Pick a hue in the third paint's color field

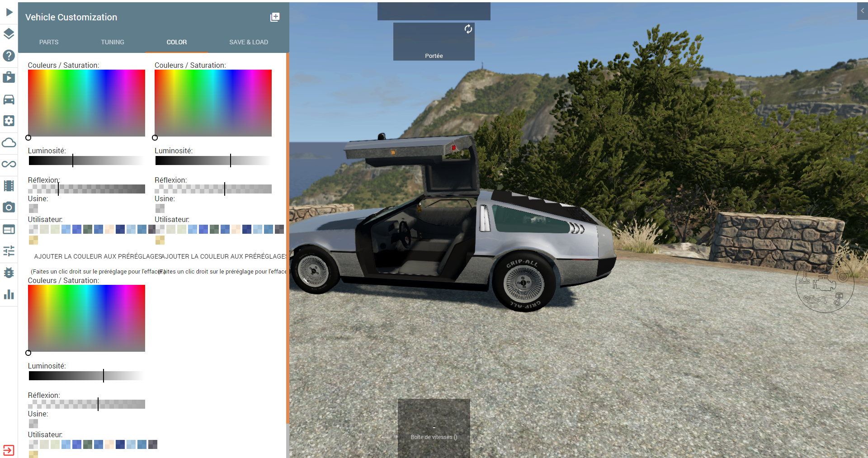pyautogui.click(x=86, y=318)
